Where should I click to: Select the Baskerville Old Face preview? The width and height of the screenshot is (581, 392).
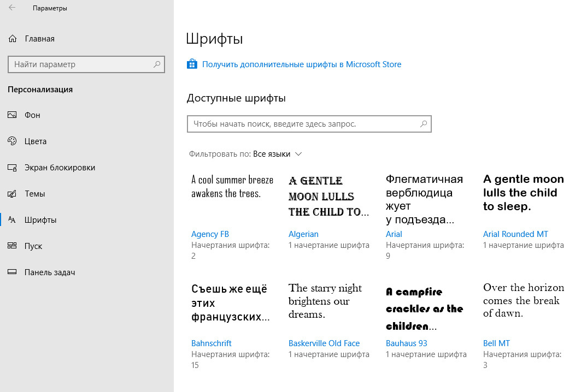(325, 301)
